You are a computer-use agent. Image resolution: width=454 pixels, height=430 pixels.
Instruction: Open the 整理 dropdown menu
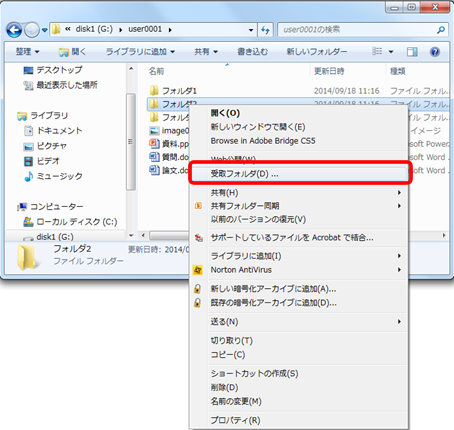[x=27, y=52]
